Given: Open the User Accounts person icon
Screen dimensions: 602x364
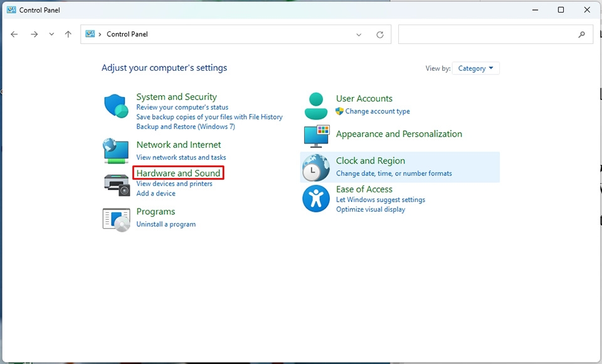Looking at the screenshot, I should pos(316,106).
